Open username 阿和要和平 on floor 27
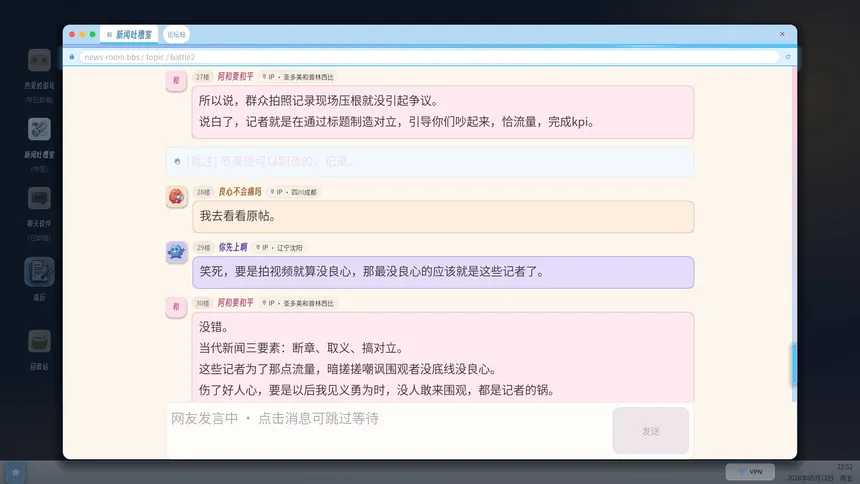This screenshot has height=484, width=860. [235, 77]
